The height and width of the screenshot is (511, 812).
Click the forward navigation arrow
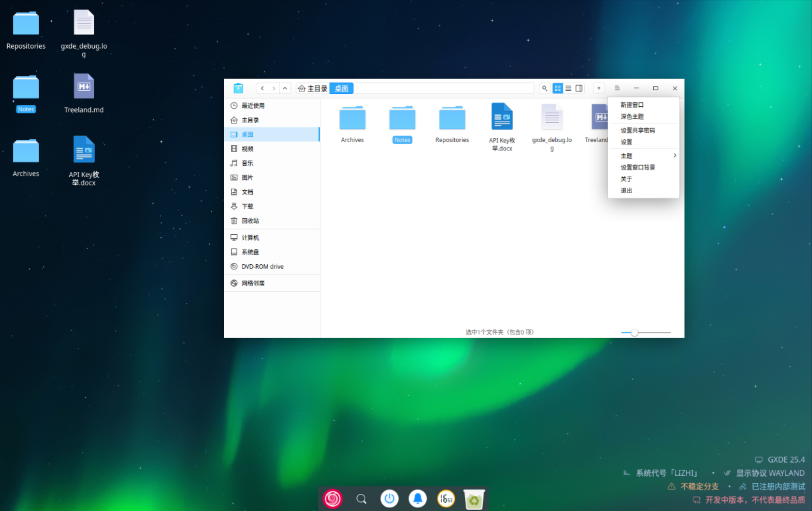click(x=273, y=88)
